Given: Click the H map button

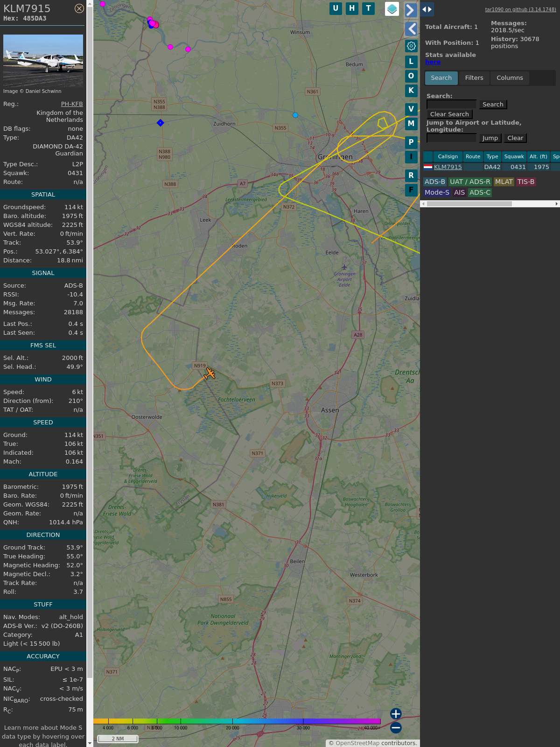Looking at the screenshot, I should [352, 8].
